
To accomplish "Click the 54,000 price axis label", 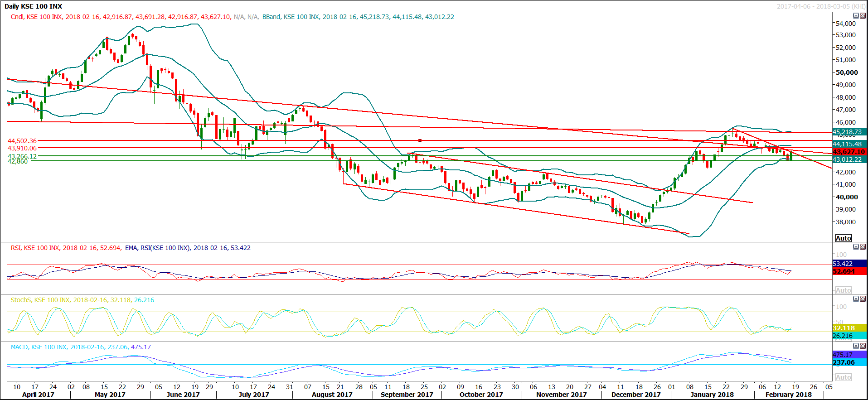I will point(846,24).
